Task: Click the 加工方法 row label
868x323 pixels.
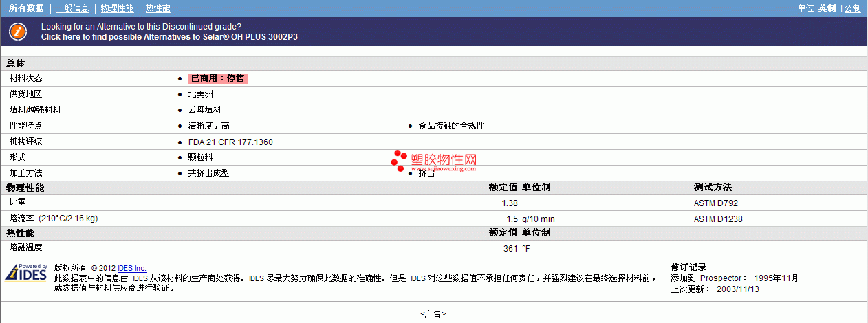Action: [25, 173]
